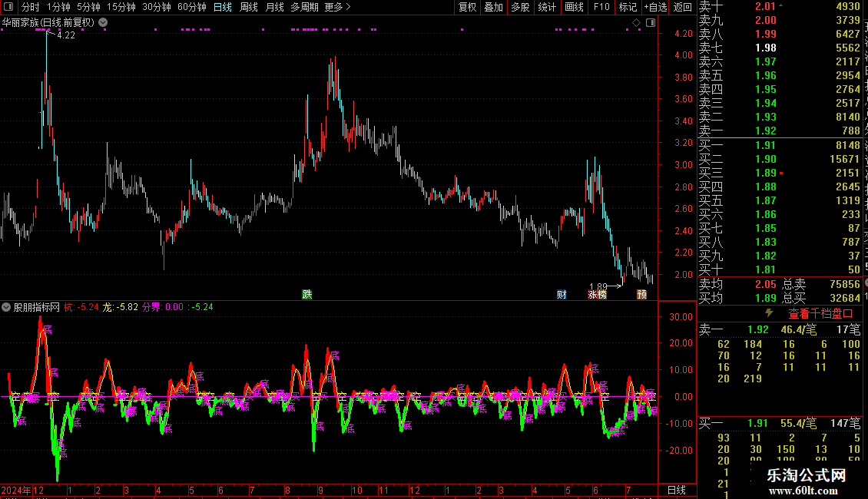
Task: Click the 叠加 overlay button
Action: 494,7
